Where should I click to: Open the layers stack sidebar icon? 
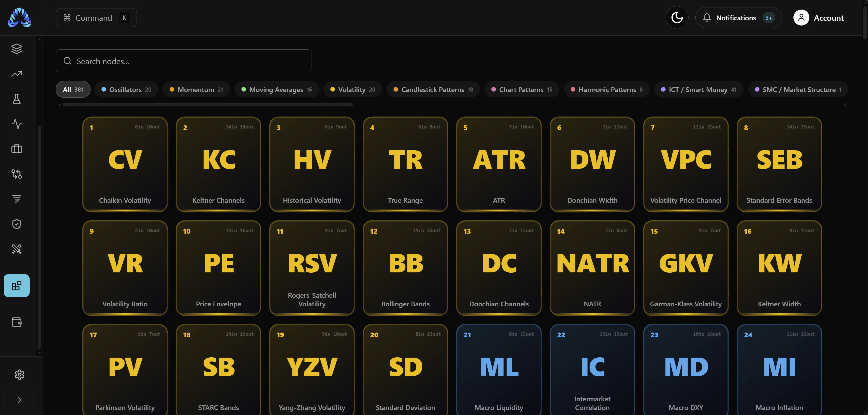pos(16,49)
